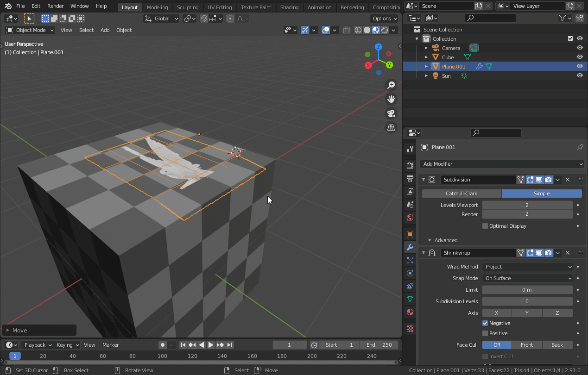
Task: Hide Cube in viewport
Action: 580,57
